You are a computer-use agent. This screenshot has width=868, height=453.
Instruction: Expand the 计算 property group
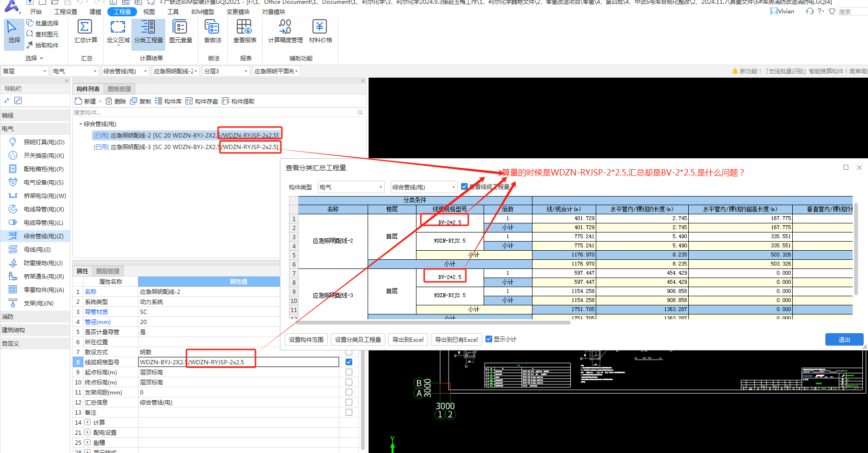point(88,422)
